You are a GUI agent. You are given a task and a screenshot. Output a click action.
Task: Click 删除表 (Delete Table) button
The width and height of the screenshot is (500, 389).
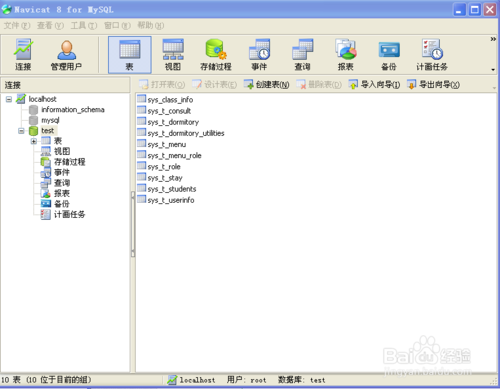(319, 85)
